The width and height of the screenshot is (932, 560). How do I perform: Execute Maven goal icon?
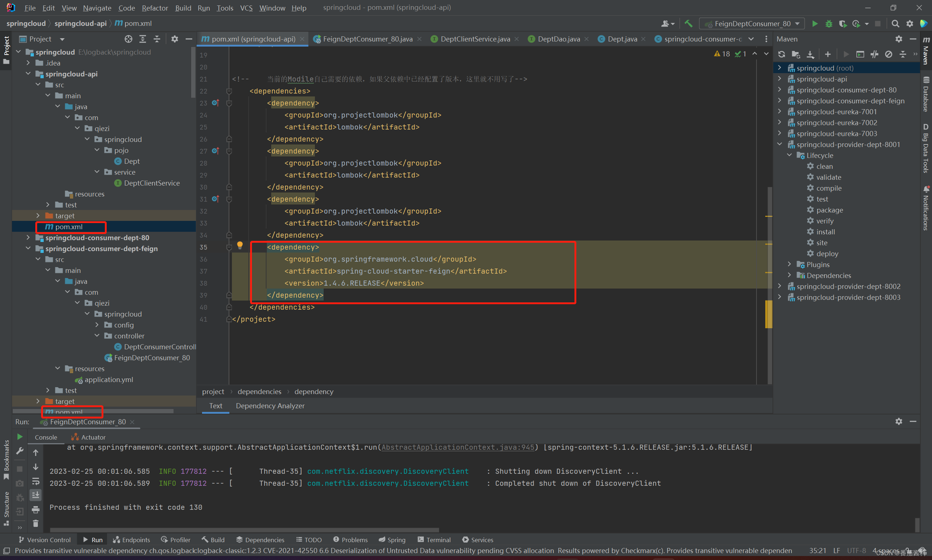click(x=860, y=54)
